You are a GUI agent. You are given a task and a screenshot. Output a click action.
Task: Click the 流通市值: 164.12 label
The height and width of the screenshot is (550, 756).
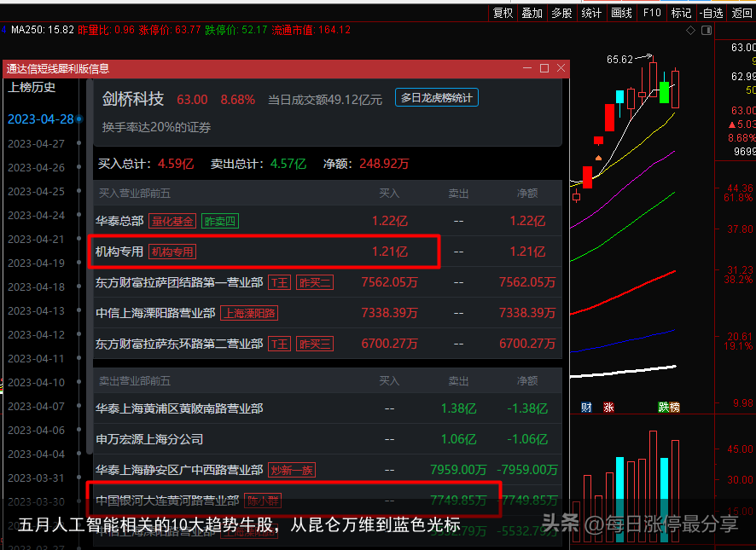tap(311, 30)
